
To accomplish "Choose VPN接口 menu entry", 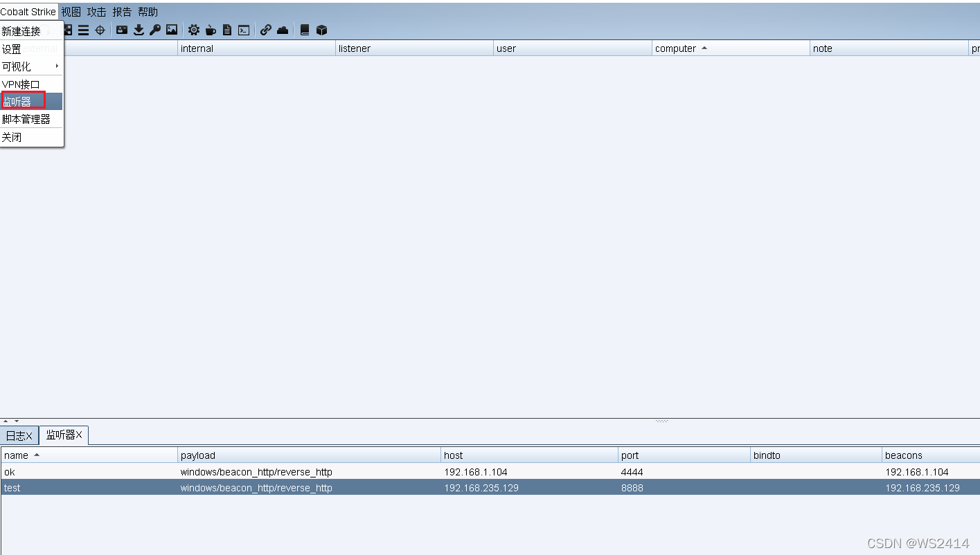I will pyautogui.click(x=32, y=84).
